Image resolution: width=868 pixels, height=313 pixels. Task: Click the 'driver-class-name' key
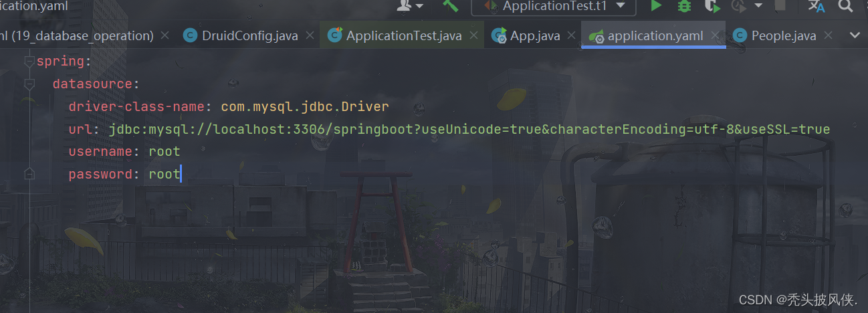coord(136,107)
